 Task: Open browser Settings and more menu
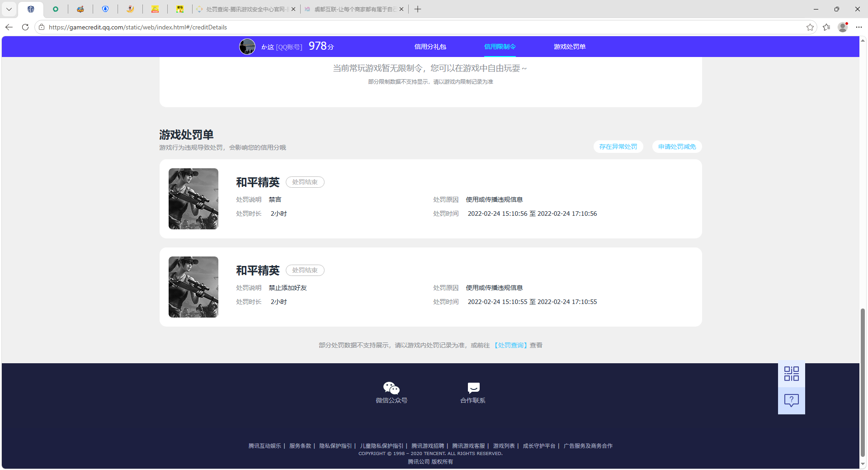click(859, 27)
